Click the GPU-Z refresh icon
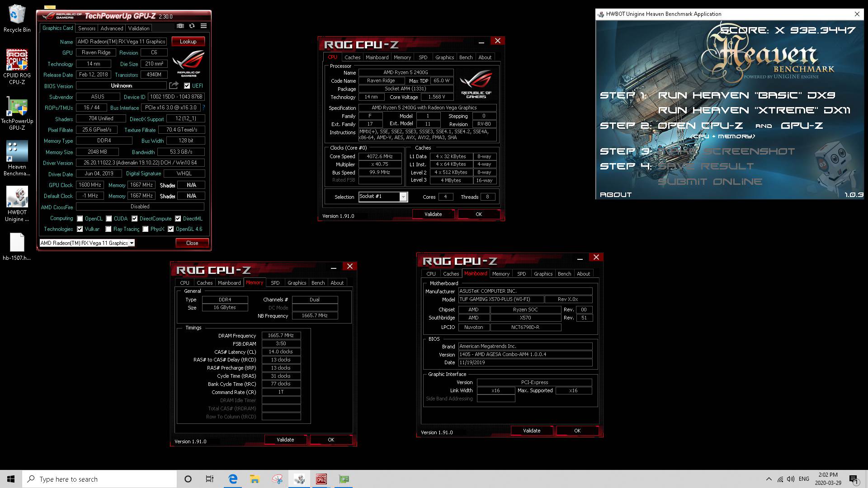The image size is (868, 488). point(192,26)
